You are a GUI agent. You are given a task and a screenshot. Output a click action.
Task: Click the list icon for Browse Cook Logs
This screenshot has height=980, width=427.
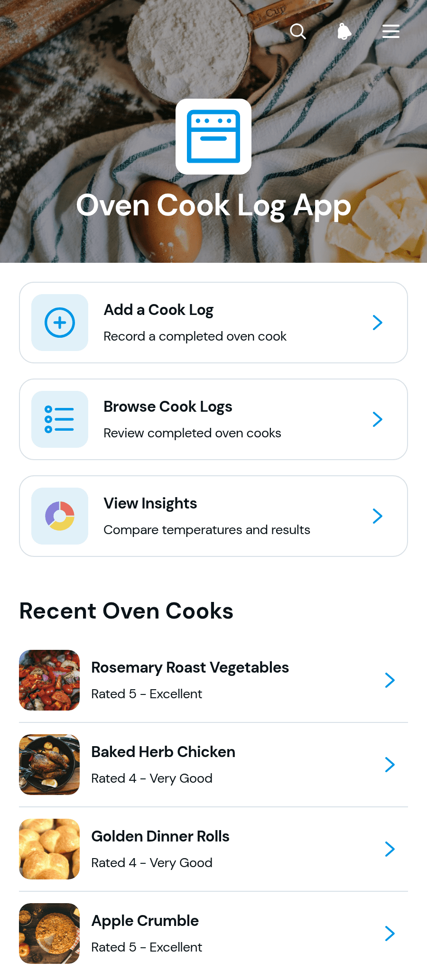(60, 419)
